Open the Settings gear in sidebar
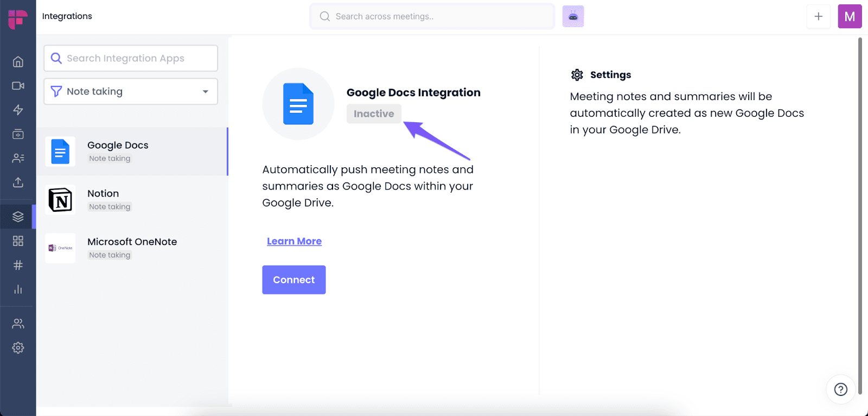868x416 pixels. [18, 348]
